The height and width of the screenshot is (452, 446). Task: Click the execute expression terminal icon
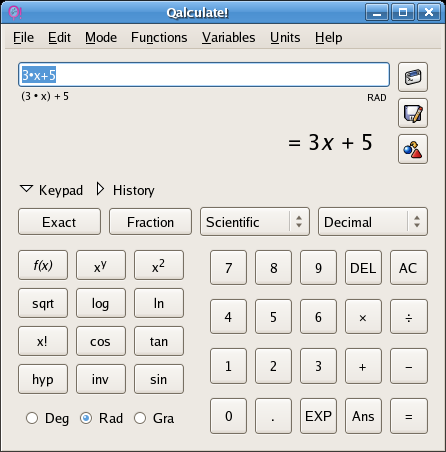(x=413, y=77)
